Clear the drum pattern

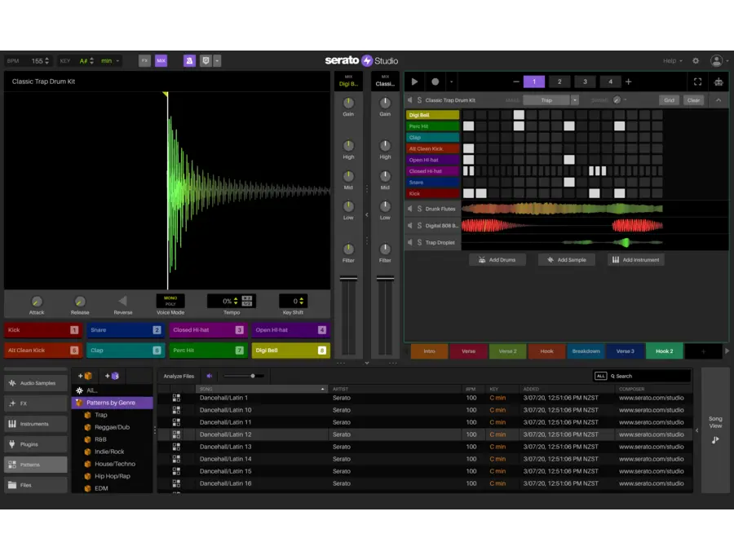(x=693, y=100)
